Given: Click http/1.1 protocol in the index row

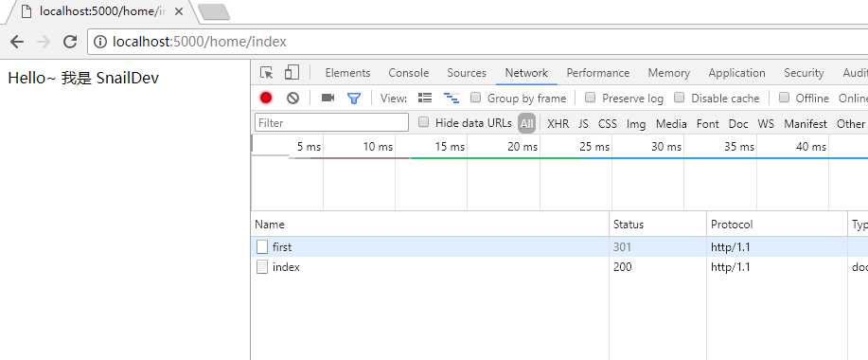Looking at the screenshot, I should click(x=731, y=267).
